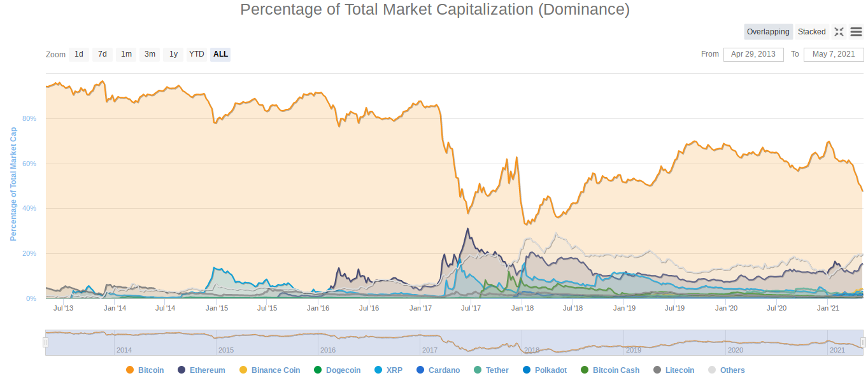Click the blue Cardano legend dot

(420, 370)
